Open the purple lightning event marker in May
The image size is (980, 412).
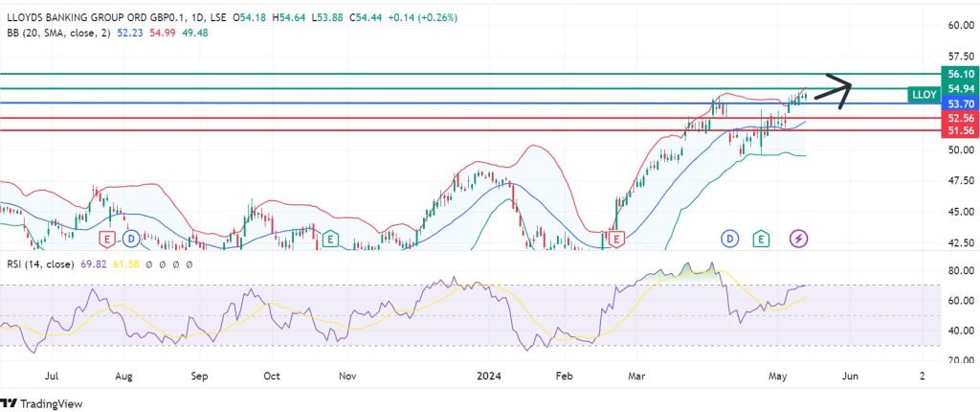click(x=799, y=239)
